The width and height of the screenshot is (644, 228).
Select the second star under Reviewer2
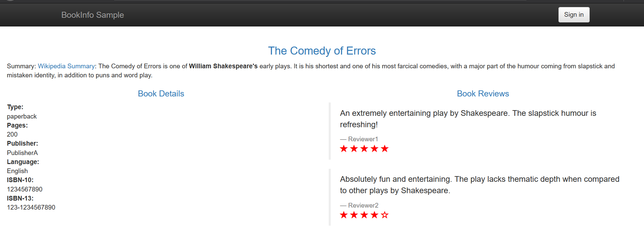354,215
